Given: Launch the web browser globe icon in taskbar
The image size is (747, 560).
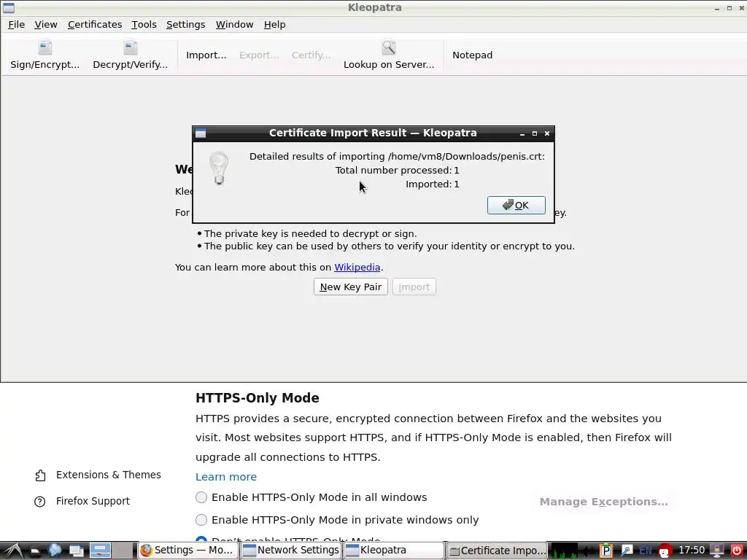Looking at the screenshot, I should click(54, 551).
